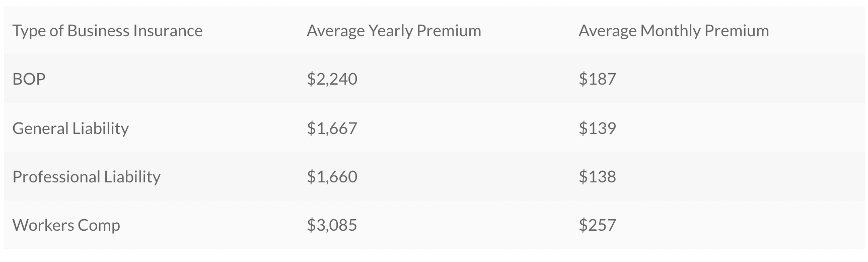The image size is (868, 262).
Task: Click "Monthly" in the Average Monthly Premium header
Action: click(670, 31)
